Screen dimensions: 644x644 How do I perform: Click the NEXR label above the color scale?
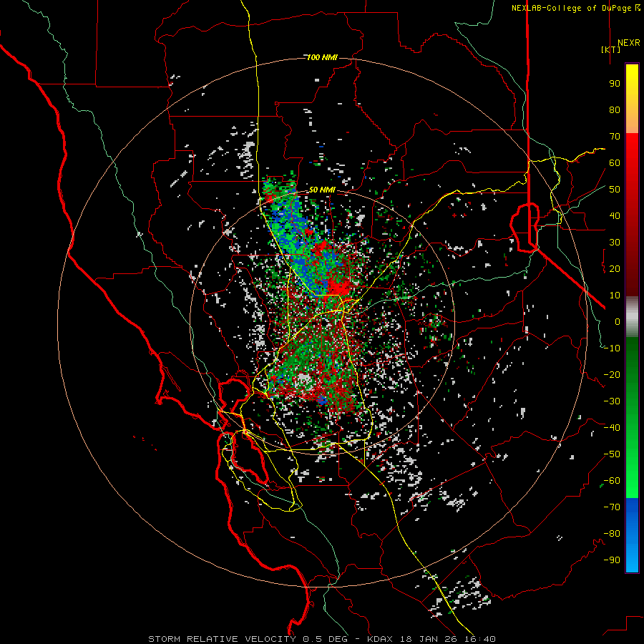[629, 43]
